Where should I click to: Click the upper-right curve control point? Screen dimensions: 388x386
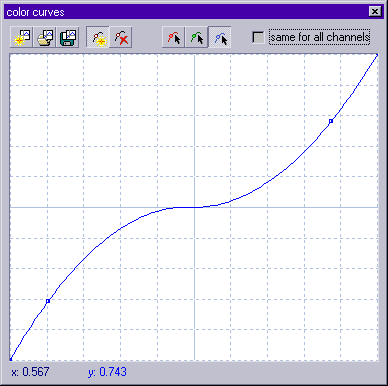tap(331, 121)
